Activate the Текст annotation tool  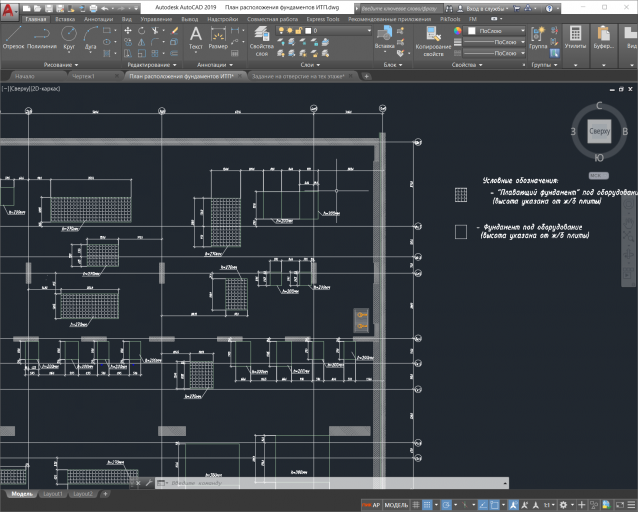click(196, 37)
